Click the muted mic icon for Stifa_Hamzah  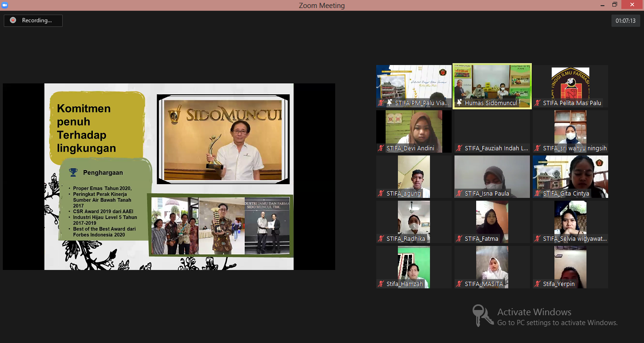[381, 284]
